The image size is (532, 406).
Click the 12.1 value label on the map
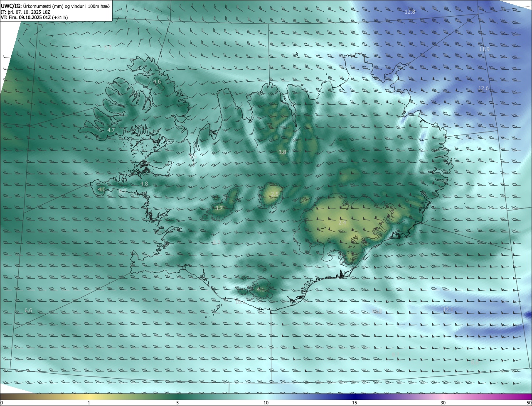click(448, 310)
